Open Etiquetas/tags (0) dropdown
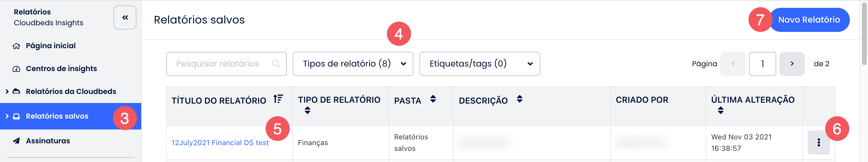The image size is (868, 162). 480,64
